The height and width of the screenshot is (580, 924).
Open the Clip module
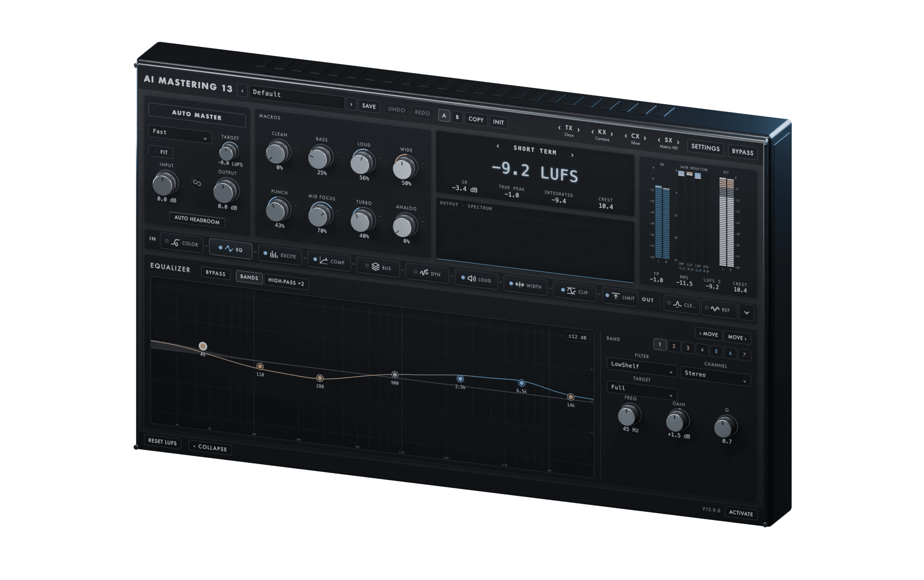click(x=575, y=291)
